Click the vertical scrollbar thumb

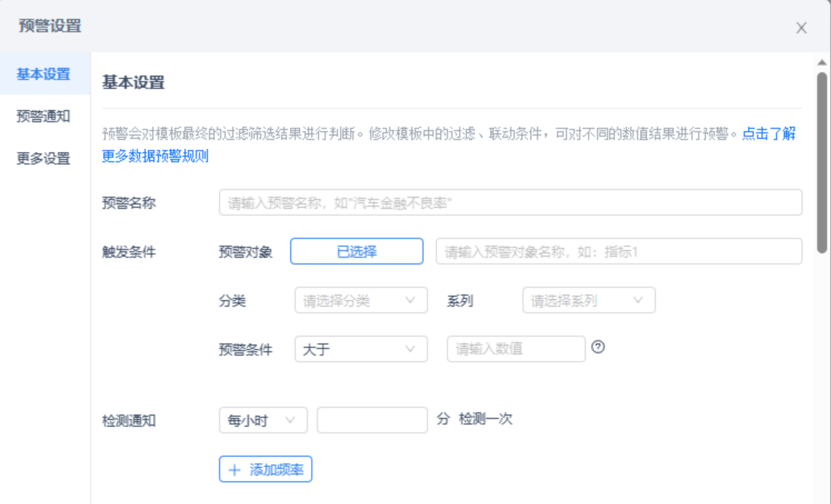(822, 161)
